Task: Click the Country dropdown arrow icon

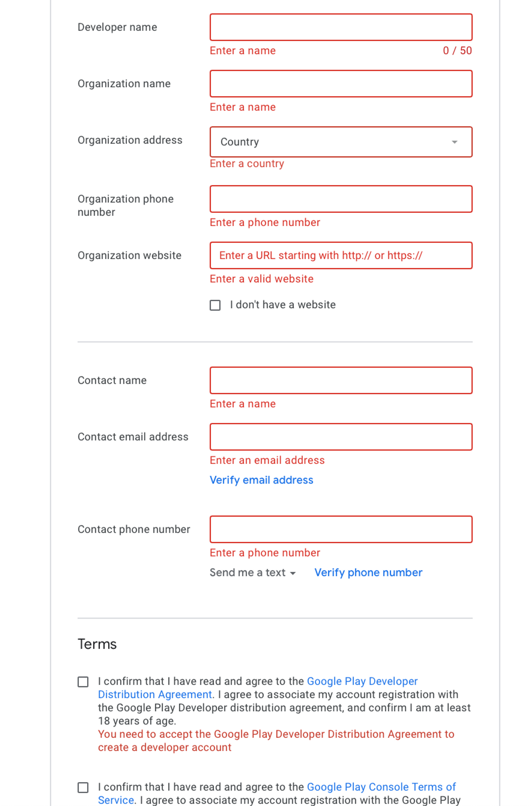Action: tap(454, 142)
